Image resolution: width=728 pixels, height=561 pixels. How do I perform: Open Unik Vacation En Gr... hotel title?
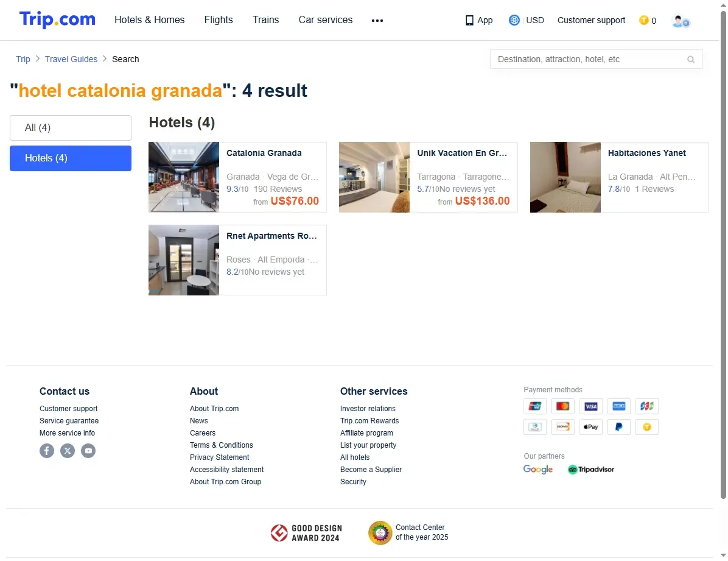click(x=462, y=153)
